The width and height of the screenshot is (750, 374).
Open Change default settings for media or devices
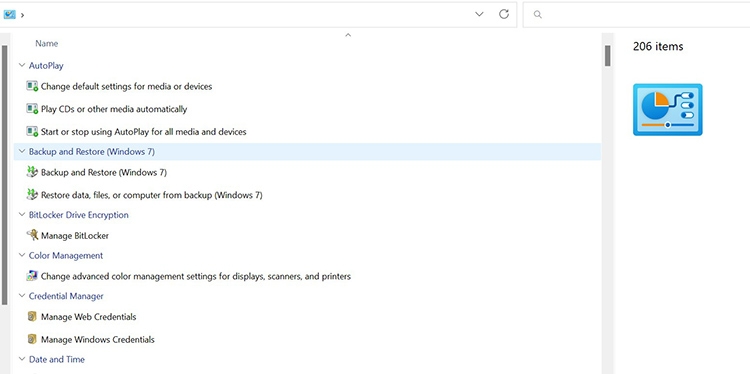point(126,87)
